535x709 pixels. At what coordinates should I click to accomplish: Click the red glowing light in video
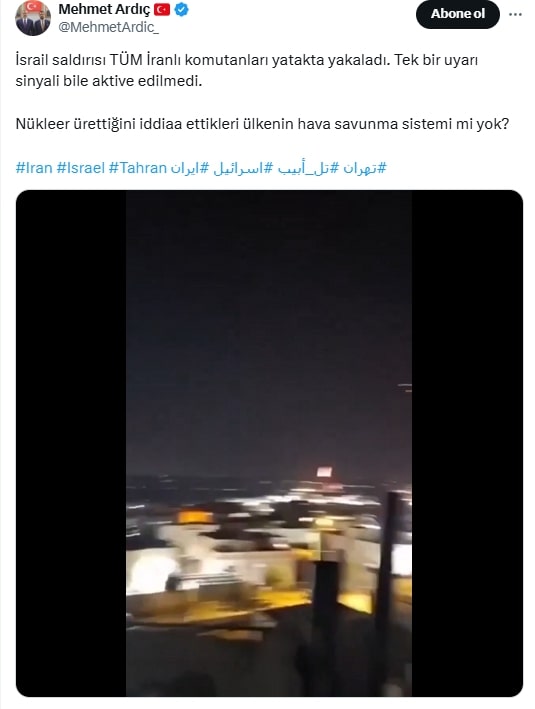pyautogui.click(x=324, y=473)
